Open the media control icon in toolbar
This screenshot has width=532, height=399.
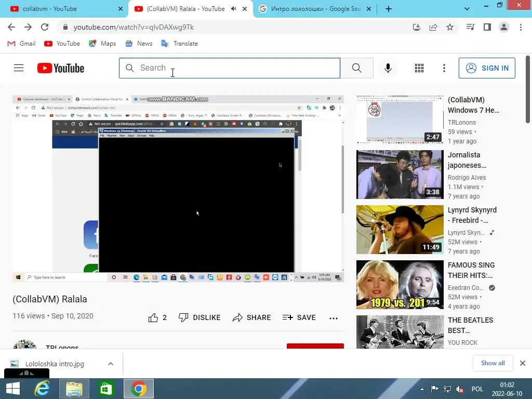(470, 27)
